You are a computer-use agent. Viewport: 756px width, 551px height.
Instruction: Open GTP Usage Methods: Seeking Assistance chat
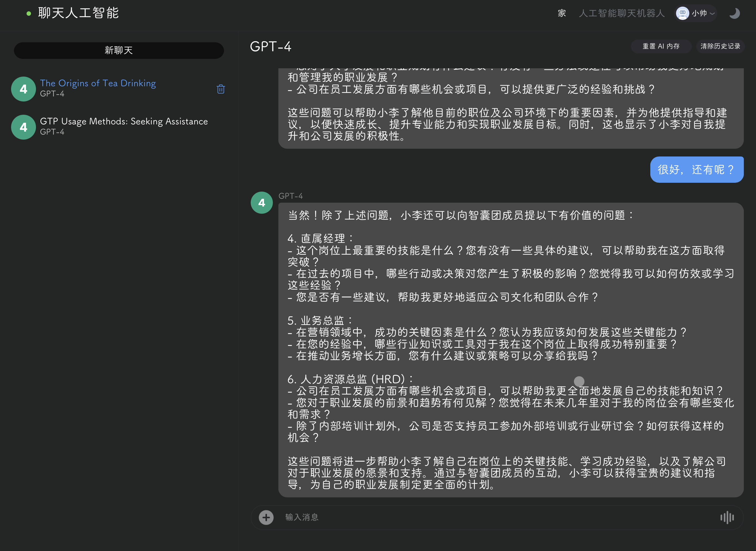[x=123, y=121]
